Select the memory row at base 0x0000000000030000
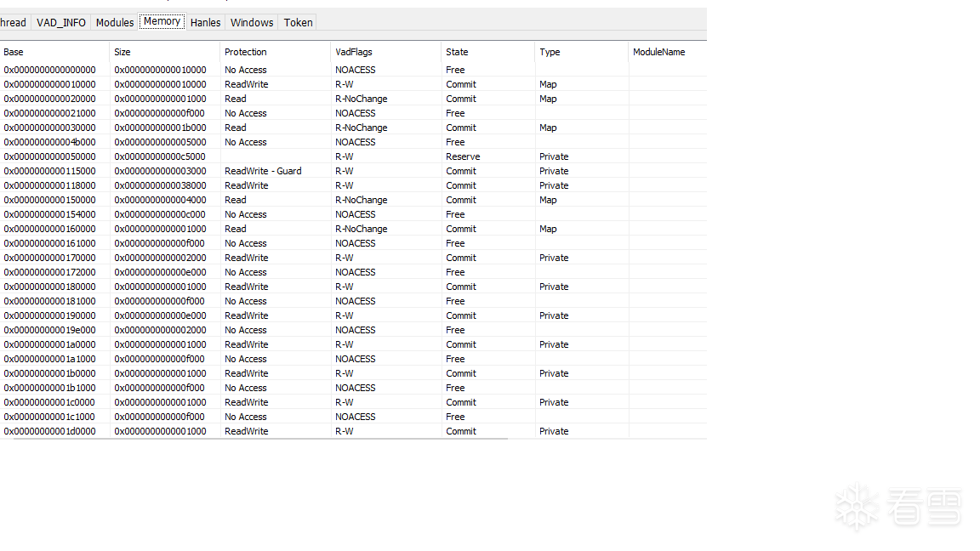This screenshot has width=980, height=551. point(49,128)
